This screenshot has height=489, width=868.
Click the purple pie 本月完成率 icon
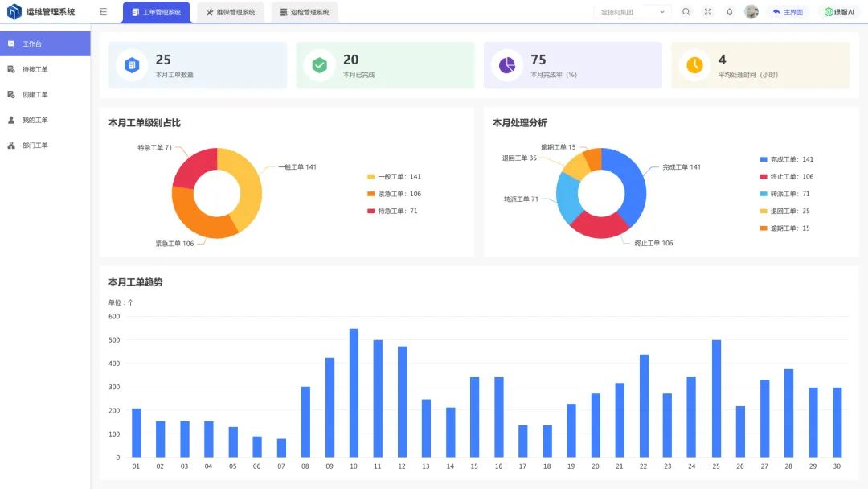click(507, 65)
